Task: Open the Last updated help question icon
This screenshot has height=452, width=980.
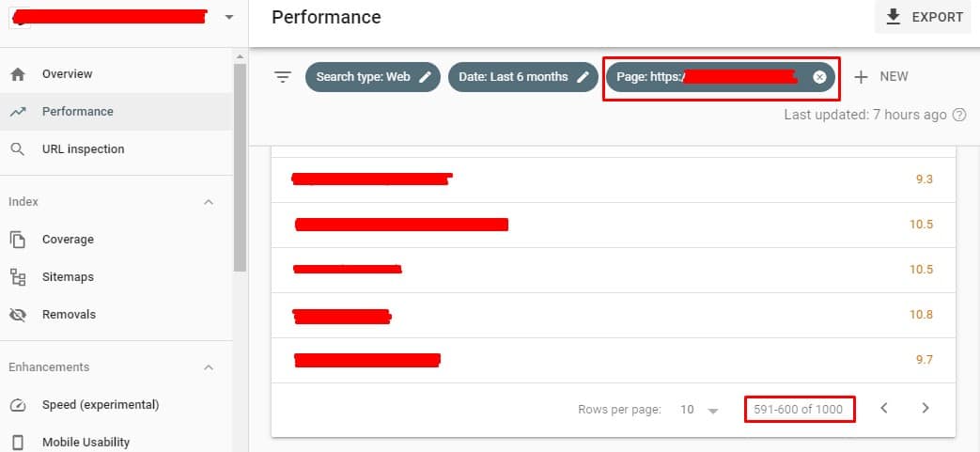Action: 959,115
